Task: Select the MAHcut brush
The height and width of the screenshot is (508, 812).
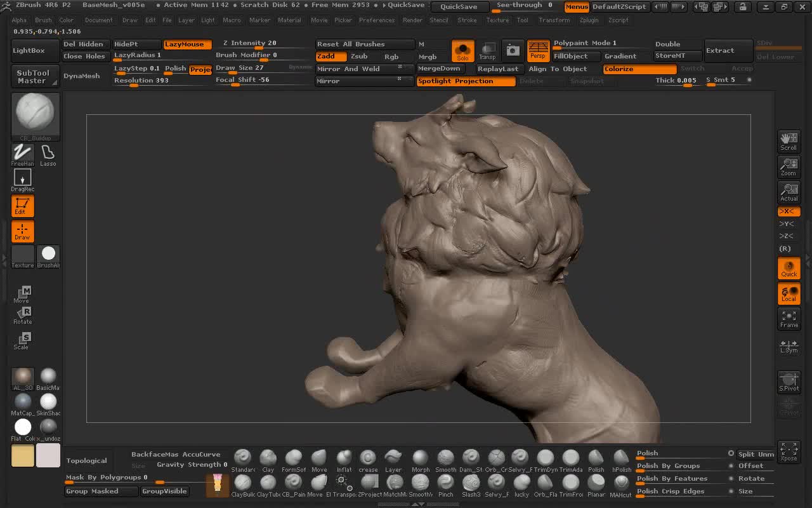Action: (621, 486)
